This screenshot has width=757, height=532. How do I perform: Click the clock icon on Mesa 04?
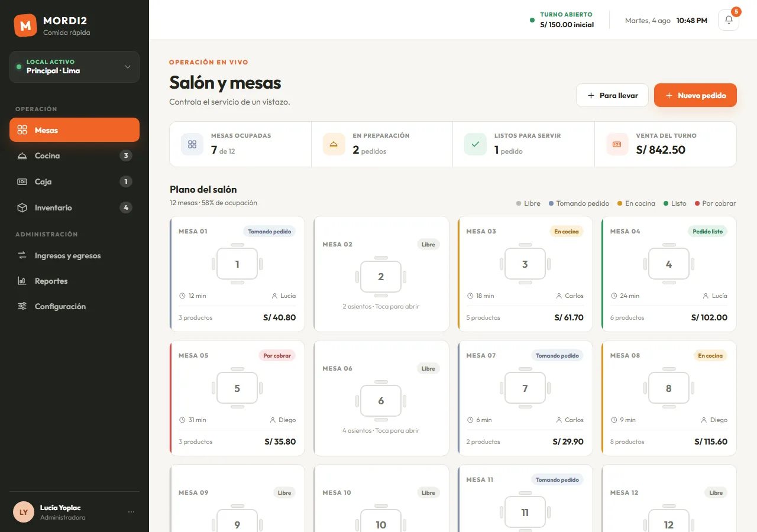tap(614, 296)
